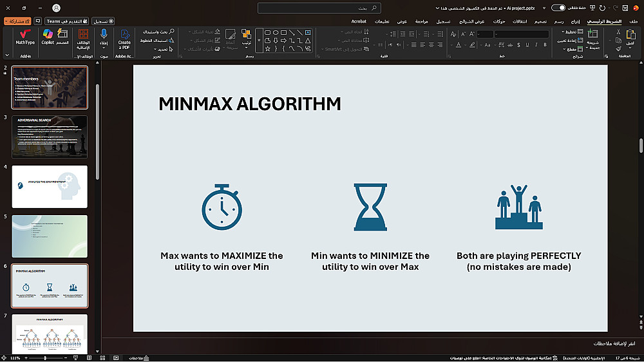Open the Comments pane from the title row
The width and height of the screenshot is (644, 362).
pyautogui.click(x=37, y=21)
